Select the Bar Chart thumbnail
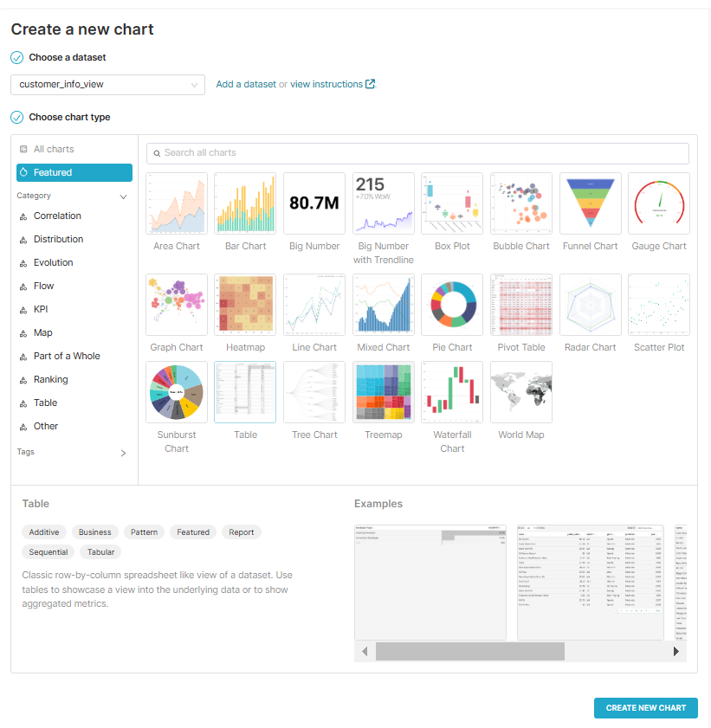The image size is (711, 728). tap(245, 203)
